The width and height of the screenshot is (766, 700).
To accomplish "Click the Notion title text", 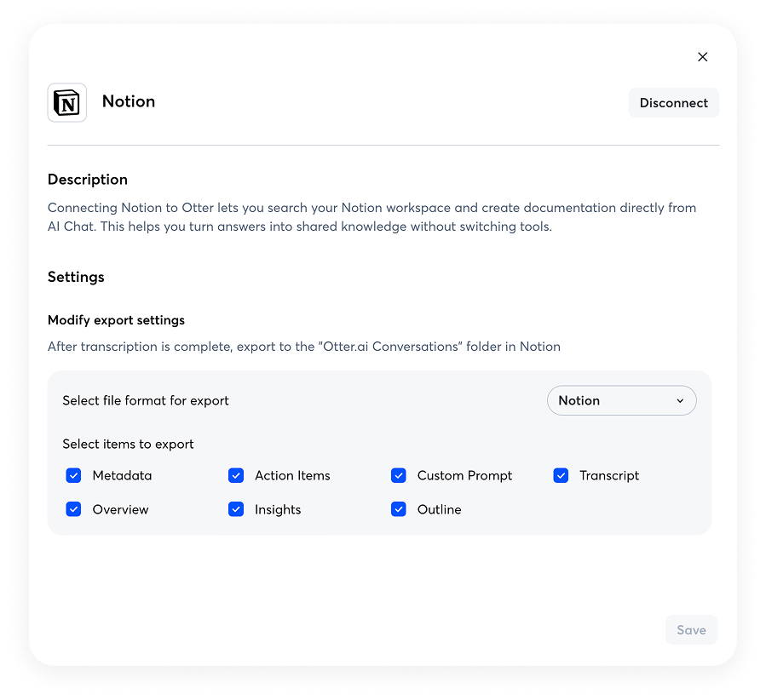I will click(x=129, y=101).
